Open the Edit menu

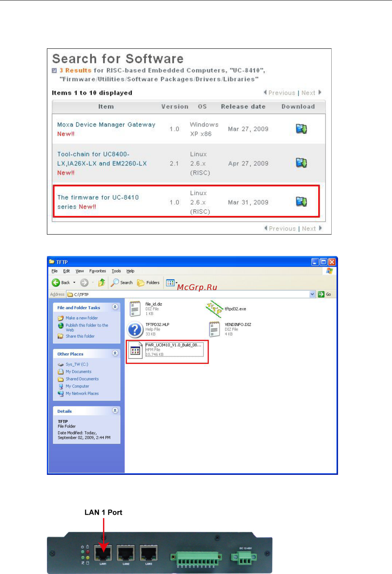66,271
